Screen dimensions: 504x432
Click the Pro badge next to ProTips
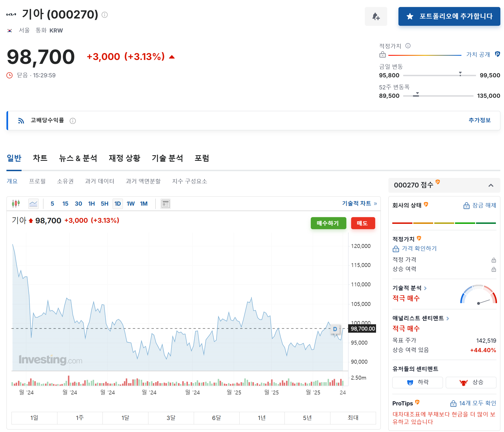[x=417, y=402]
